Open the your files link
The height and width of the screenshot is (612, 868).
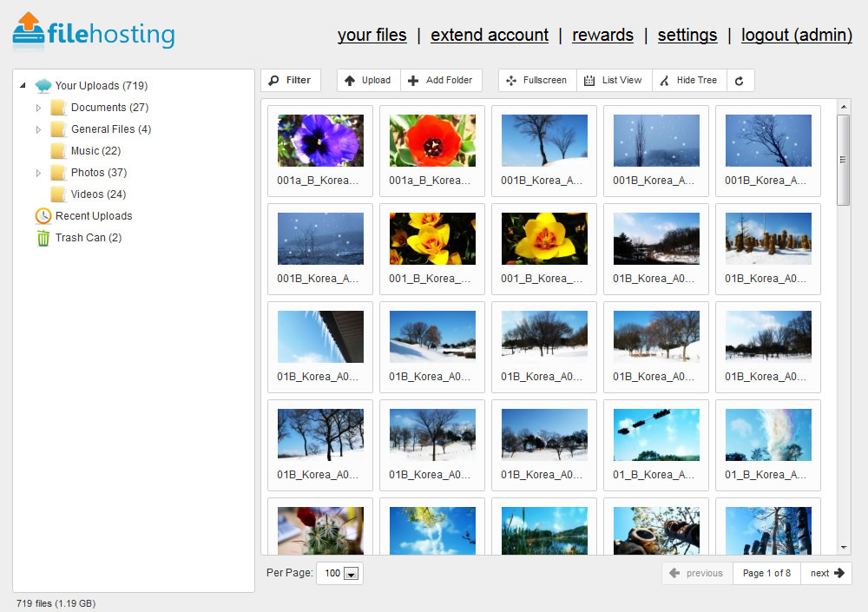372,35
